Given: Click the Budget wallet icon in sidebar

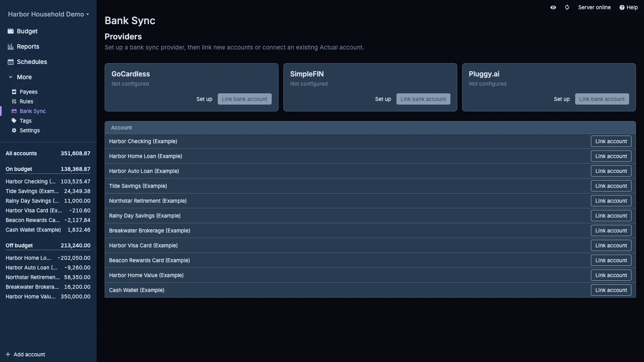Looking at the screenshot, I should click(x=10, y=31).
